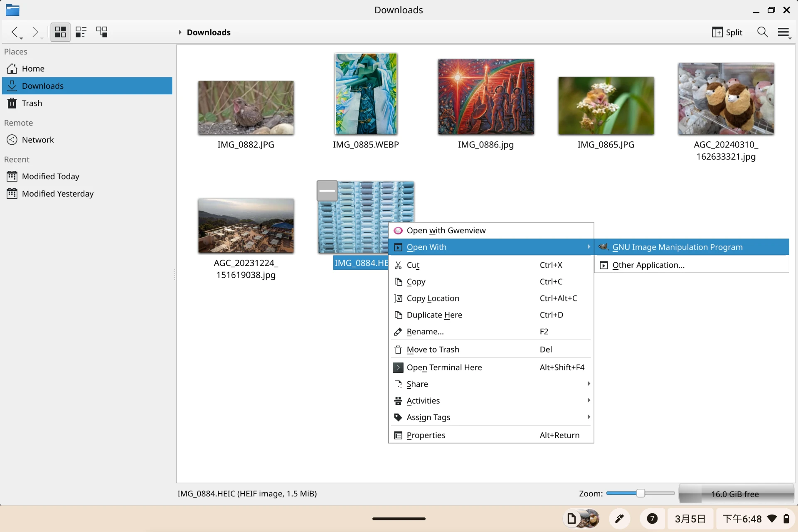Open Network in the sidebar

pyautogui.click(x=38, y=140)
